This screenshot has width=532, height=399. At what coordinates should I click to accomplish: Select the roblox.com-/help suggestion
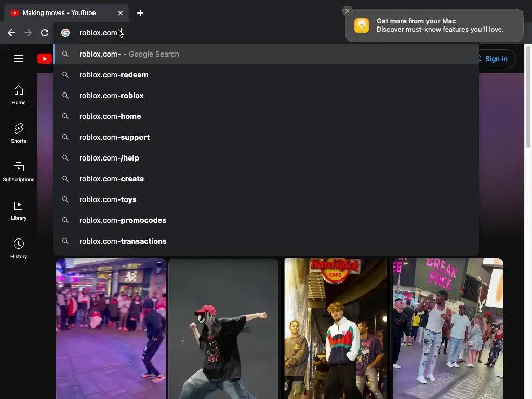click(266, 158)
